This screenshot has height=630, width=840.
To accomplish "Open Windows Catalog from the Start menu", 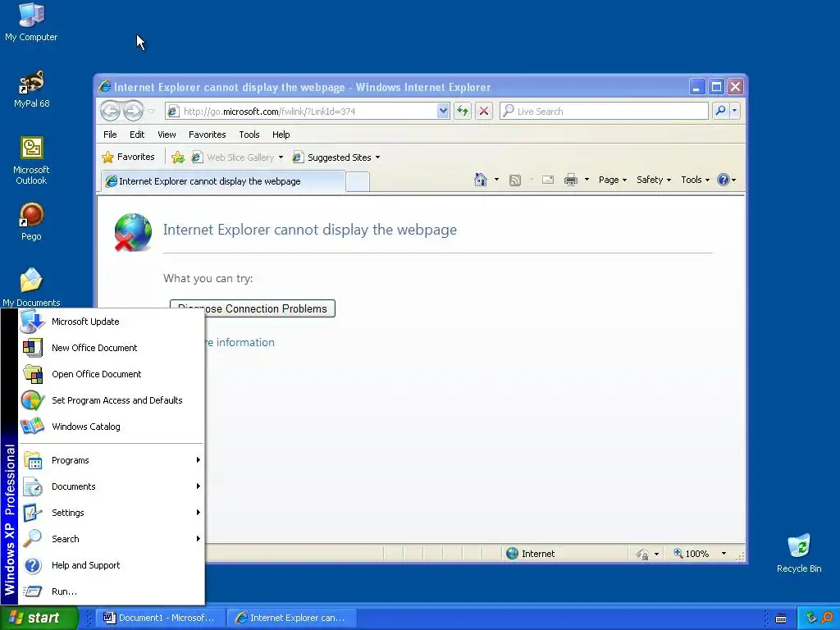I will 112,427.
